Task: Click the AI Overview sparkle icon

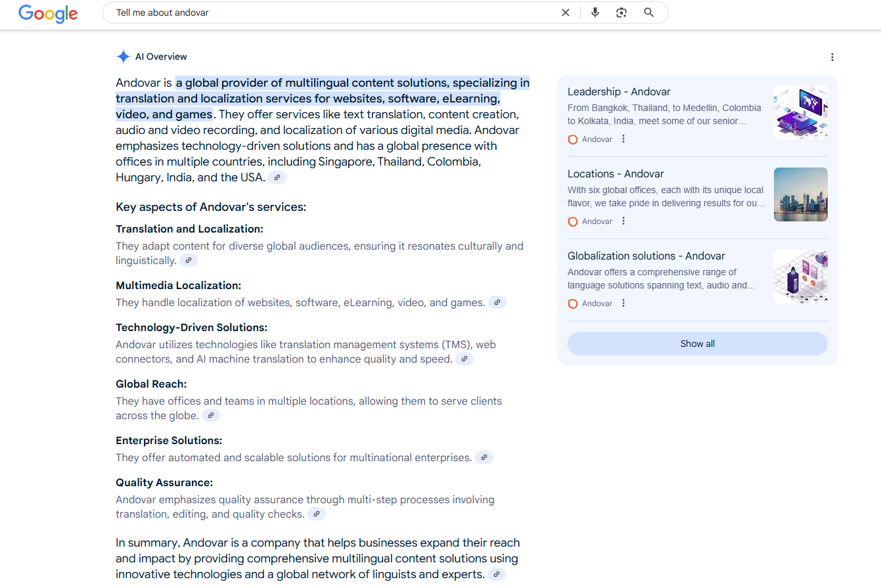Action: tap(123, 57)
